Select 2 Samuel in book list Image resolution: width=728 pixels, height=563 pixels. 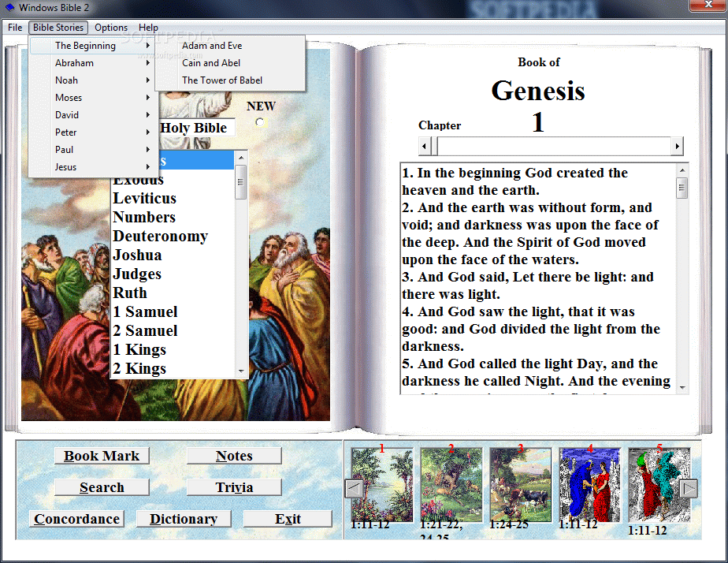click(173, 330)
